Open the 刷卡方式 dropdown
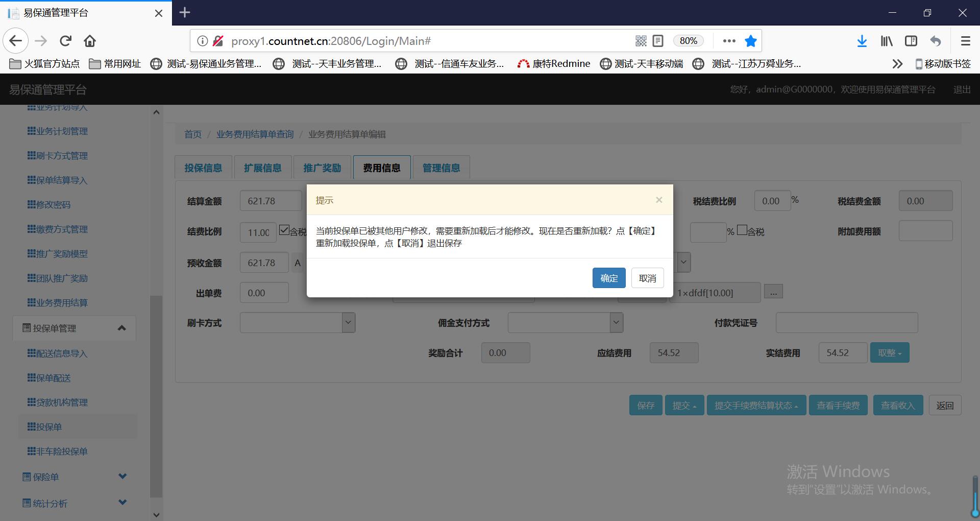 point(348,323)
